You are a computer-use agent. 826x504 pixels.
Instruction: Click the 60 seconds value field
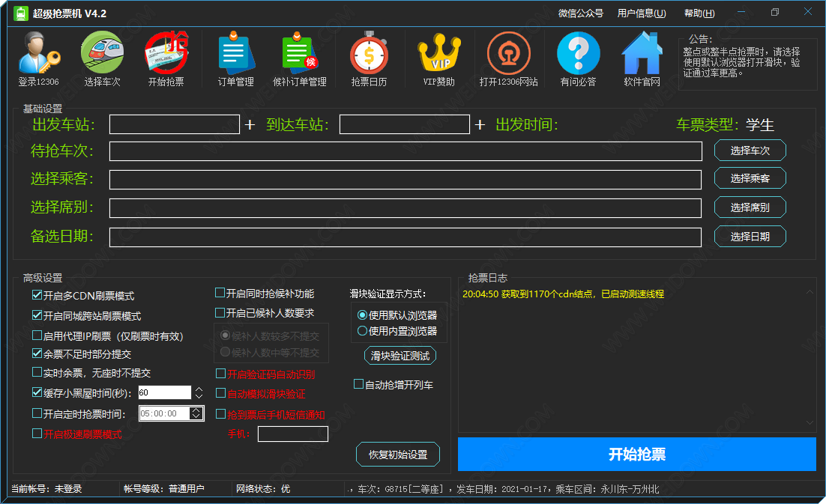[x=164, y=392]
